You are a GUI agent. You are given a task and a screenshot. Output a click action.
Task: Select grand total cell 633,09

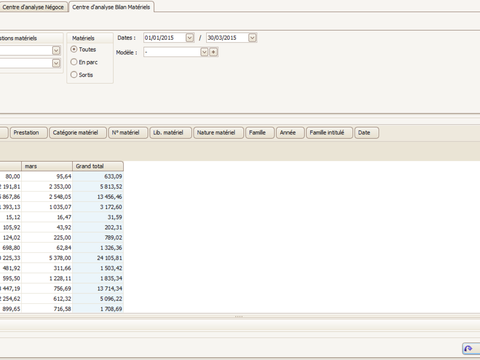point(98,176)
